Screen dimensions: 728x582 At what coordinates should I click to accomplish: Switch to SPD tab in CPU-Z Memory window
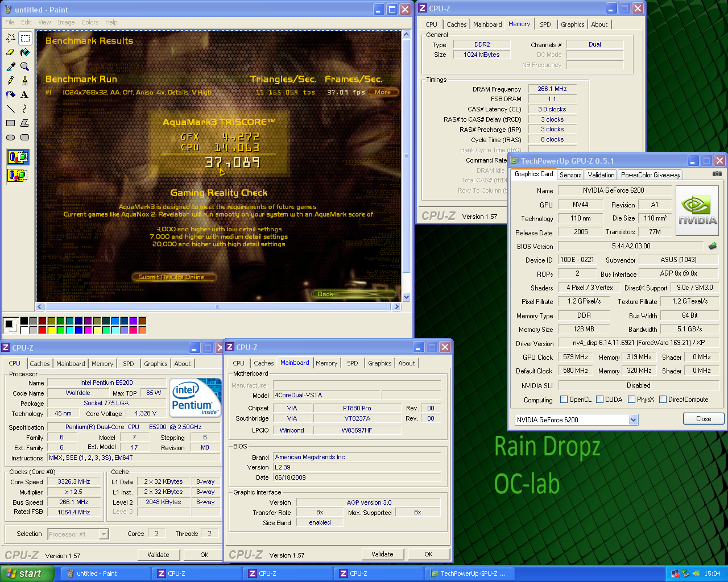tap(545, 24)
